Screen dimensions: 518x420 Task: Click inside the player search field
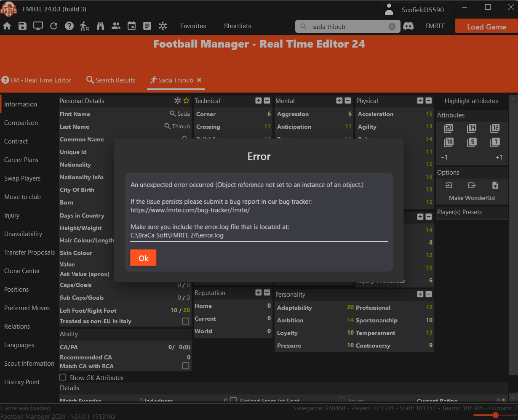point(345,26)
